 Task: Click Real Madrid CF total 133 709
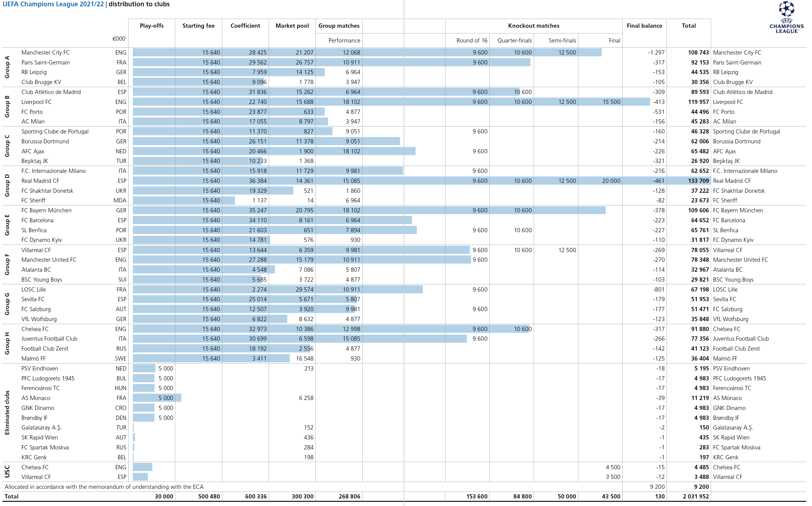(x=698, y=181)
